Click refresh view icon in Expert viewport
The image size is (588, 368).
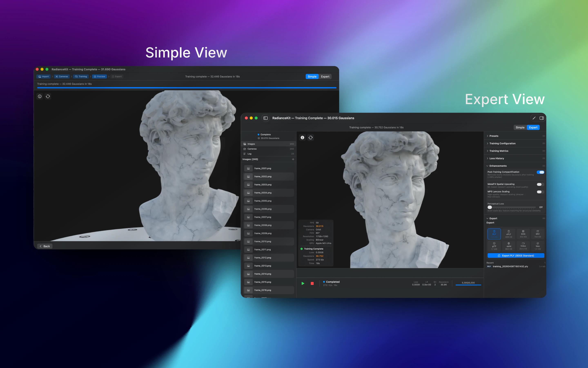tap(311, 138)
